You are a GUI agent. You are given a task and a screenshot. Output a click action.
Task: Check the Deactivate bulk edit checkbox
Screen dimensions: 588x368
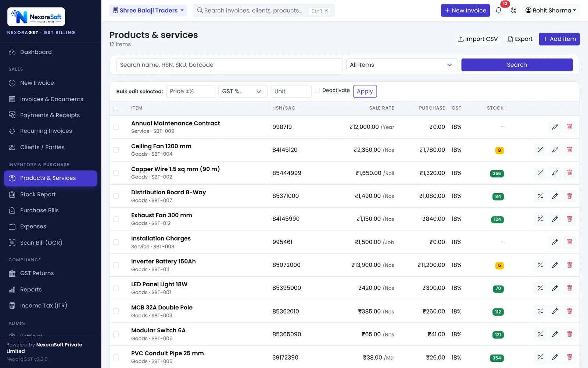tap(317, 90)
